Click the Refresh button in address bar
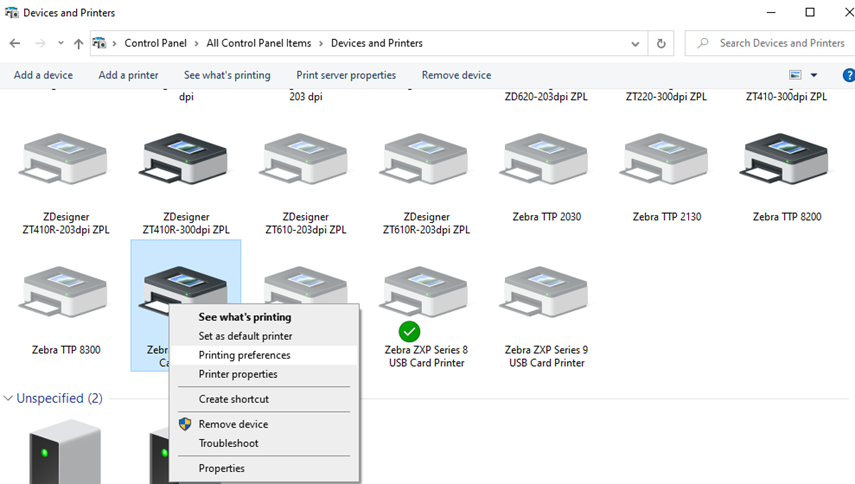 (661, 44)
